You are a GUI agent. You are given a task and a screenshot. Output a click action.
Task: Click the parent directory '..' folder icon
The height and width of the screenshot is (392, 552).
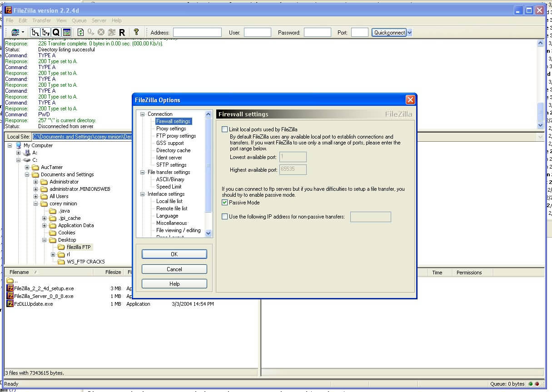(x=10, y=281)
